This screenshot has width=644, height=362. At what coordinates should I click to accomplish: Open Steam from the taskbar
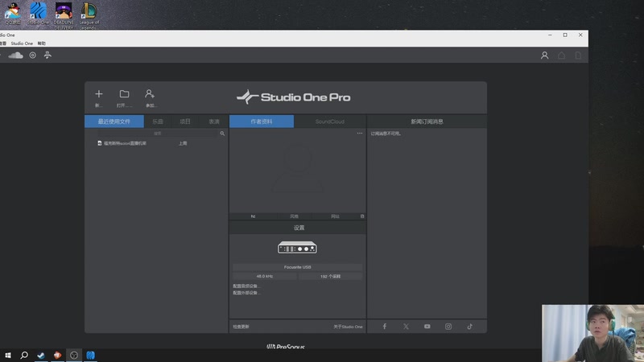[41, 355]
